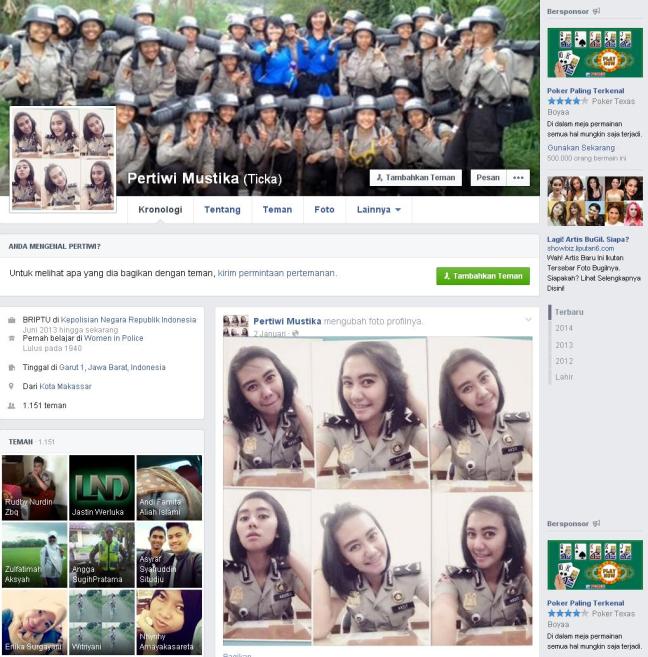Jump to 2013 in the timeline navigator
This screenshot has width=648, height=657.
tap(564, 344)
